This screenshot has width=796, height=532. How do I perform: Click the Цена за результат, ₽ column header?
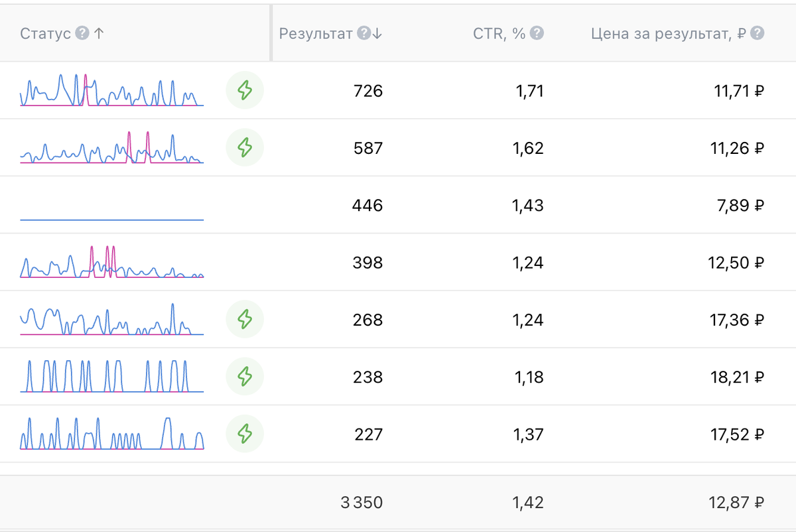(669, 34)
